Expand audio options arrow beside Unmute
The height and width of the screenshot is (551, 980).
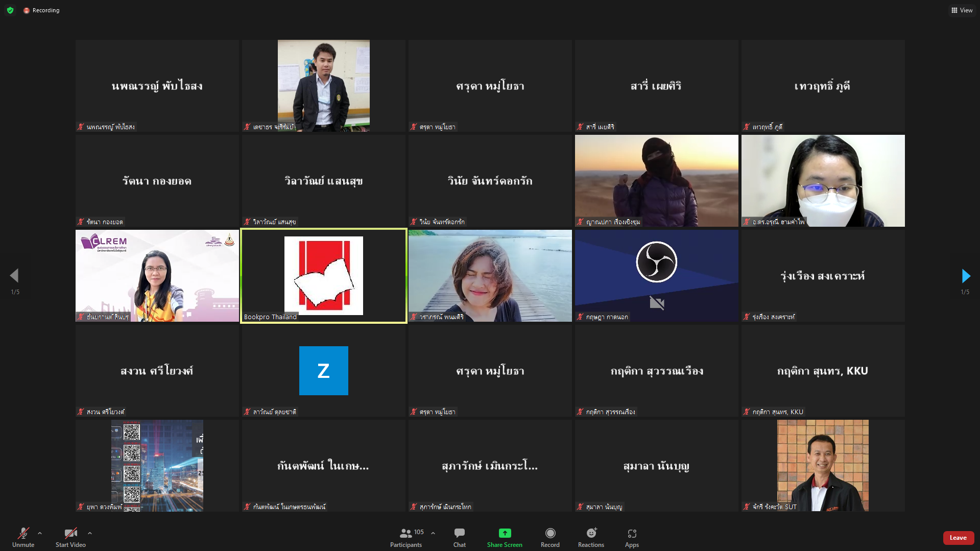pos(40,533)
